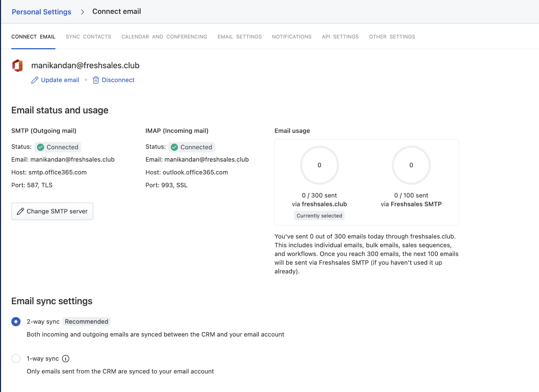The width and height of the screenshot is (539, 392).
Task: Click the 1-way sync description text
Action: (x=120, y=371)
